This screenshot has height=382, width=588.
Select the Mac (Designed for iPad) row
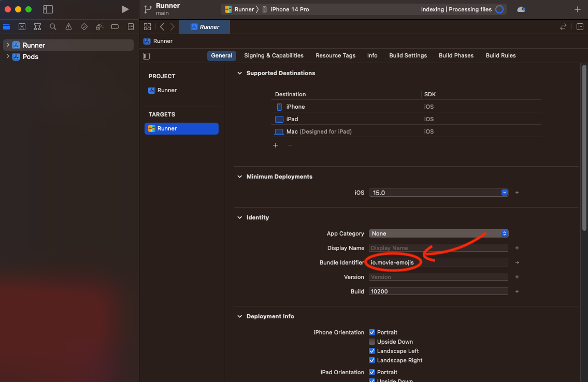tap(406, 131)
